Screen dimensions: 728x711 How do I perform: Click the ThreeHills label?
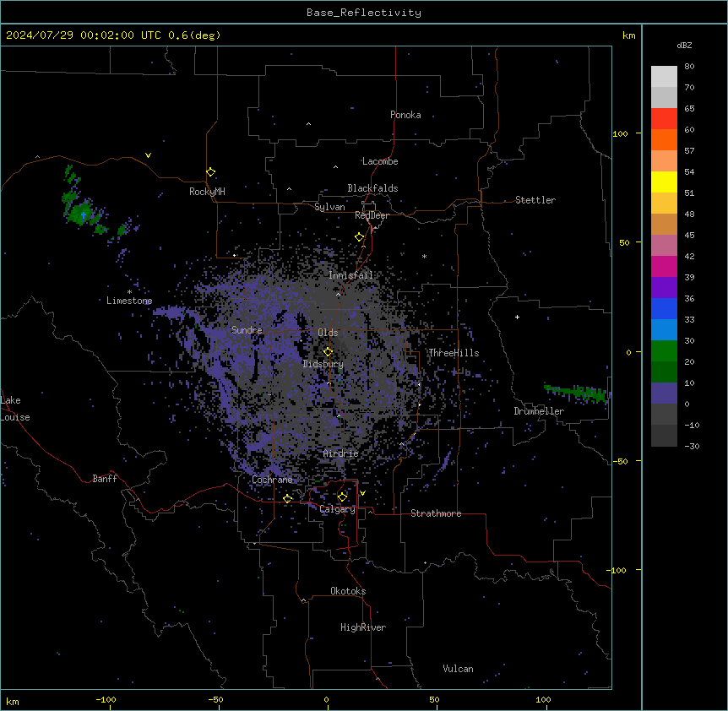pyautogui.click(x=454, y=353)
